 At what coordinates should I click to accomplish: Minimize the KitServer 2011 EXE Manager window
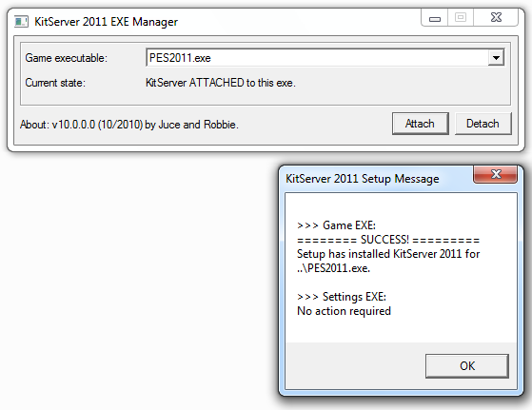[x=435, y=18]
